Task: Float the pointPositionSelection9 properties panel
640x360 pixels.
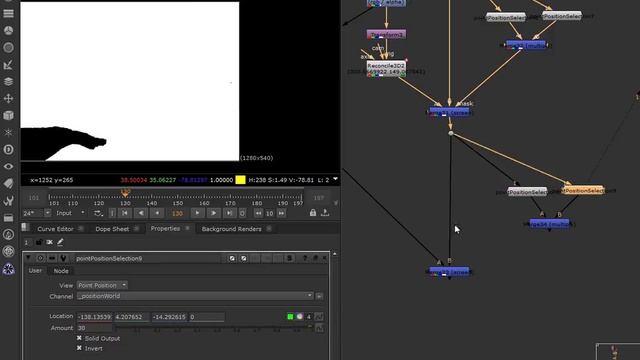Action: pyautogui.click(x=315, y=258)
